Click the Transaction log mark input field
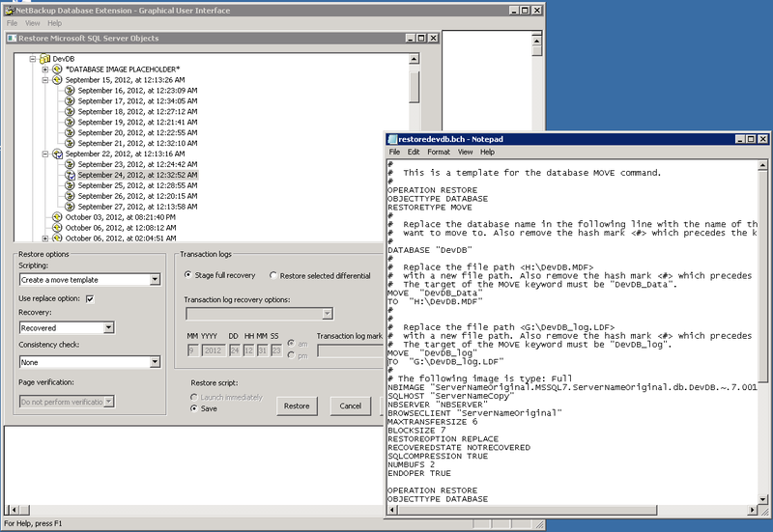The width and height of the screenshot is (773, 532). [x=350, y=350]
